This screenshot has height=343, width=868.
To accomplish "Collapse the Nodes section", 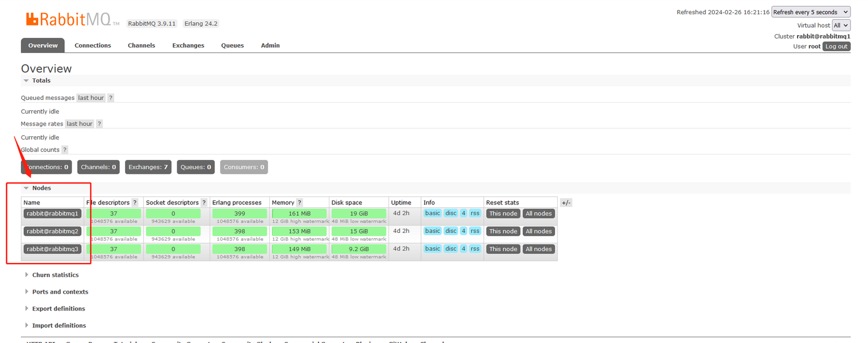I will 37,188.
